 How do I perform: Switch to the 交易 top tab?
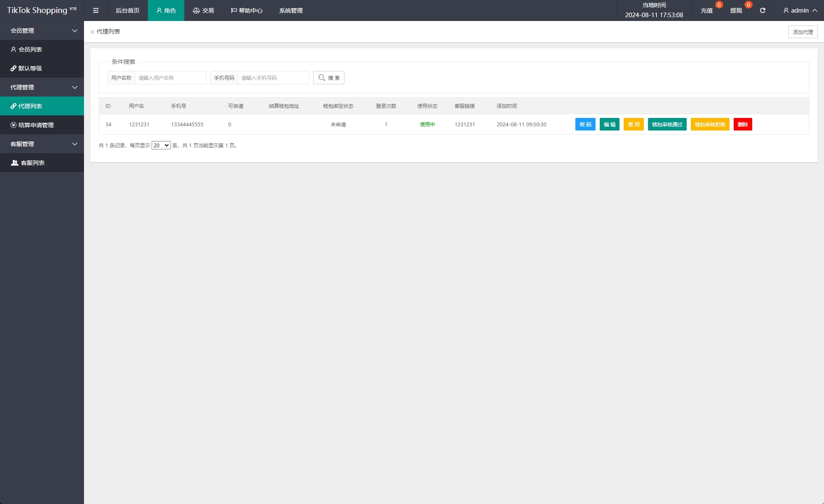[x=203, y=10]
